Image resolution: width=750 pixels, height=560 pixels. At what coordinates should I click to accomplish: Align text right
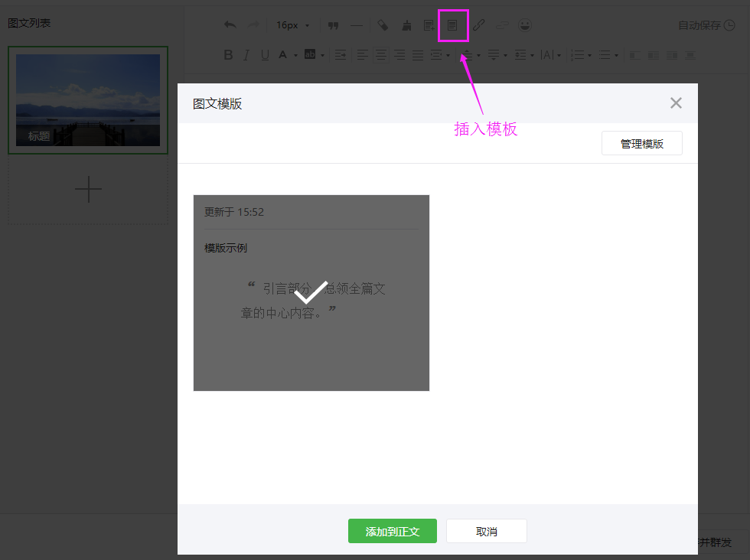[399, 55]
